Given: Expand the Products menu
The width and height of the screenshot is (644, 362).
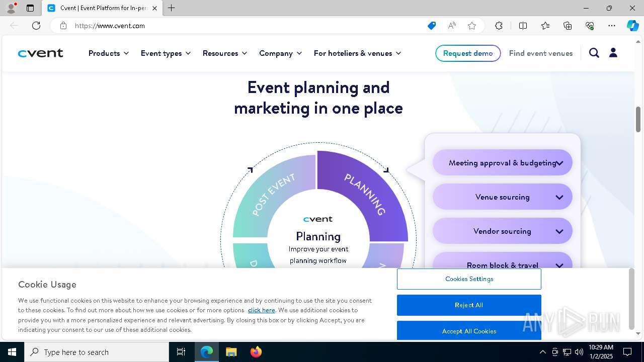Looking at the screenshot, I should 109,53.
